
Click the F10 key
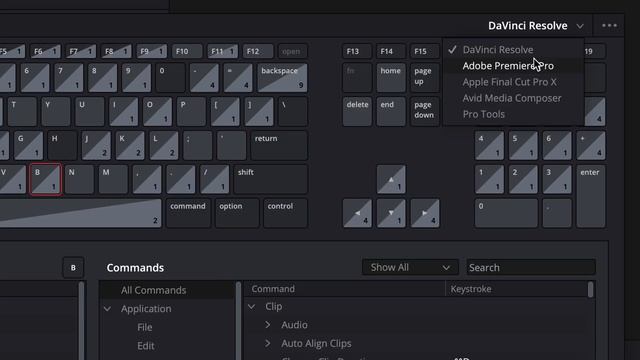point(187,51)
